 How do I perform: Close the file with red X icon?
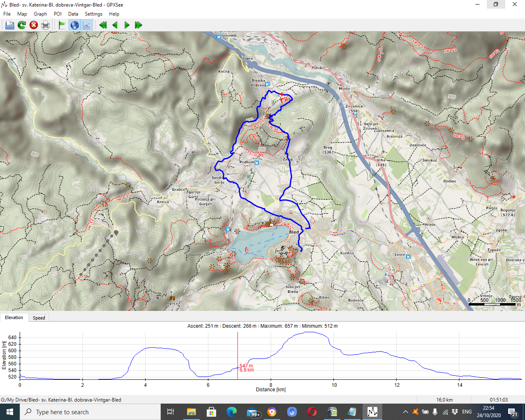[x=34, y=25]
